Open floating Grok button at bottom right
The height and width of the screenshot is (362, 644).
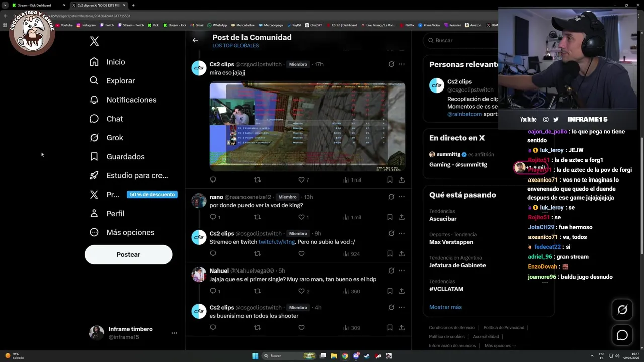pos(622,310)
